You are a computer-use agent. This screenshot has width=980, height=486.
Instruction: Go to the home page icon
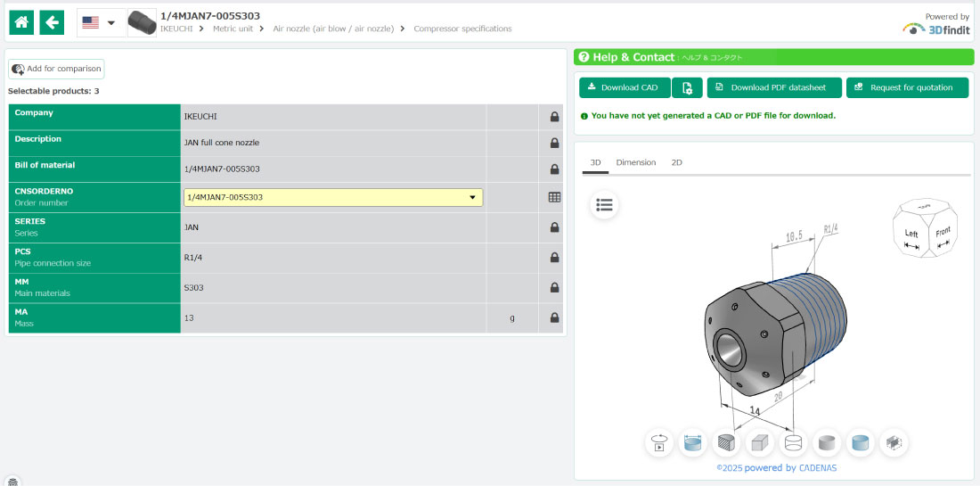pos(21,22)
